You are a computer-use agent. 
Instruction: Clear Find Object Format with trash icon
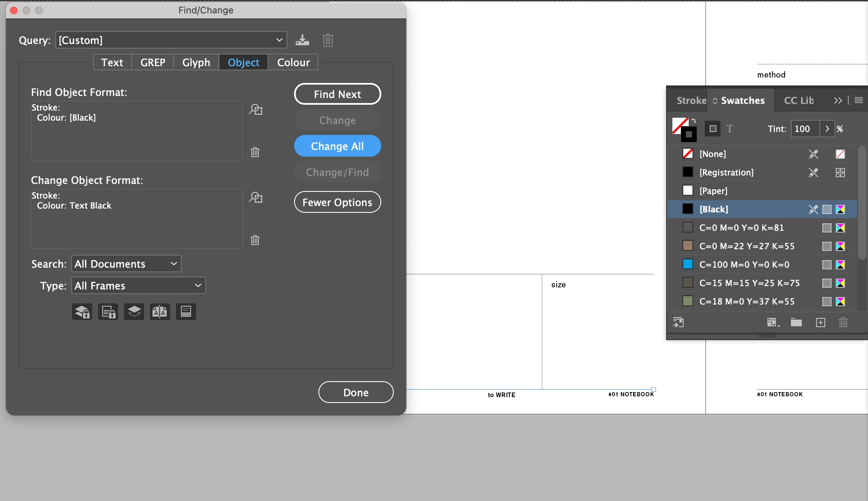[x=255, y=152]
